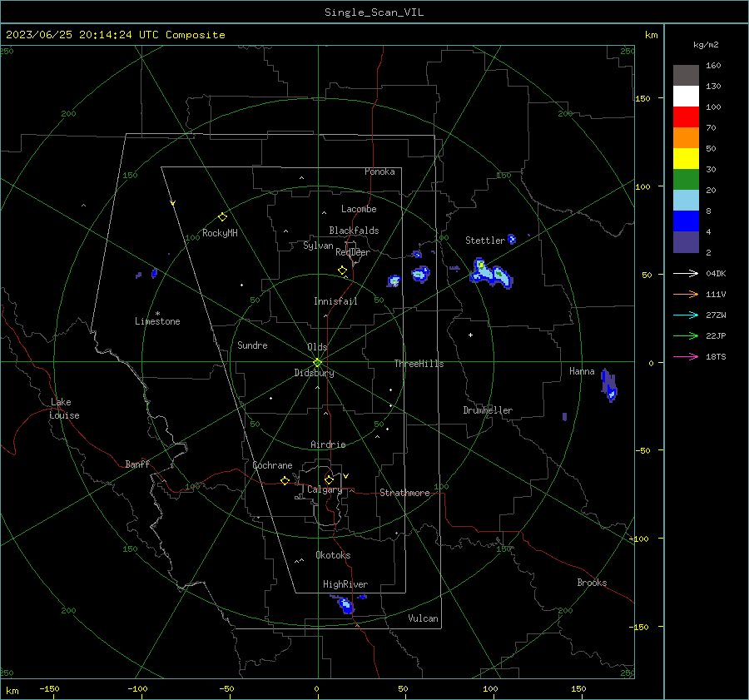Screen dimensions: 749x700
Task: Click the Calgary label
Action: (325, 489)
